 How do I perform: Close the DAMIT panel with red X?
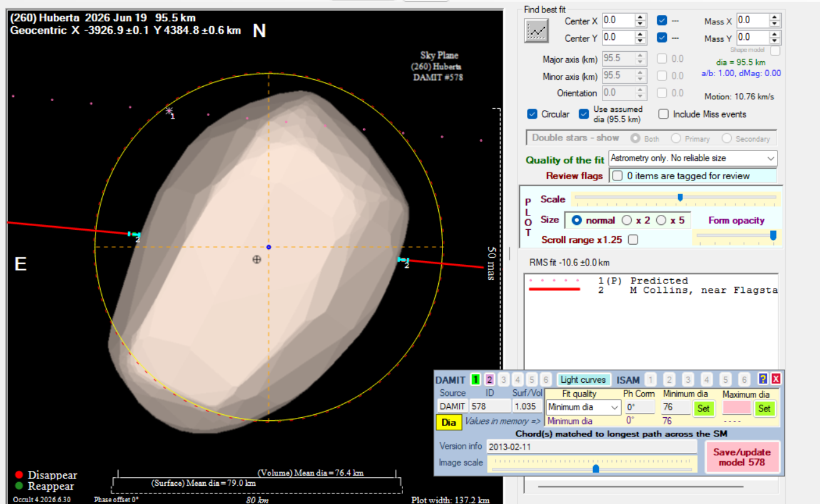coord(776,379)
